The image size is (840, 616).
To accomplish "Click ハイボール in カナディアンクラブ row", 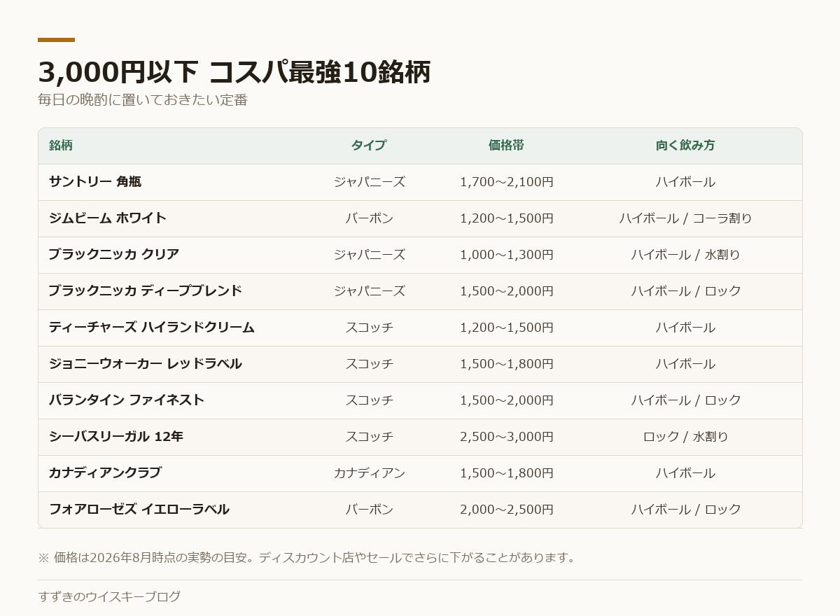I will click(x=685, y=473).
